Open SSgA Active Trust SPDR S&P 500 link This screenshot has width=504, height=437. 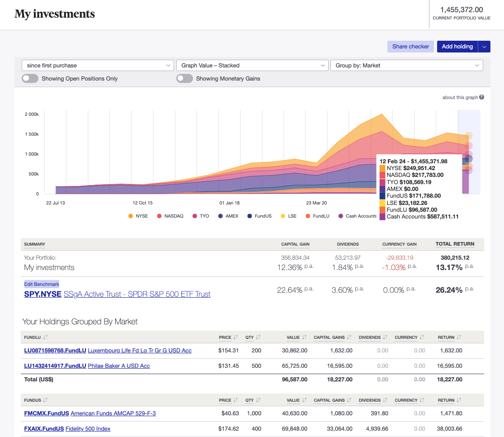point(137,294)
